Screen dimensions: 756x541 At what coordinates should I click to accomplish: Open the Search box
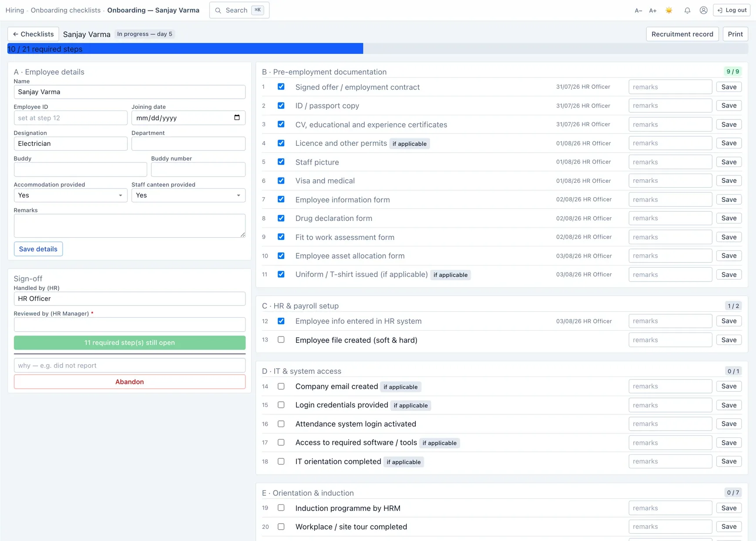pos(239,10)
